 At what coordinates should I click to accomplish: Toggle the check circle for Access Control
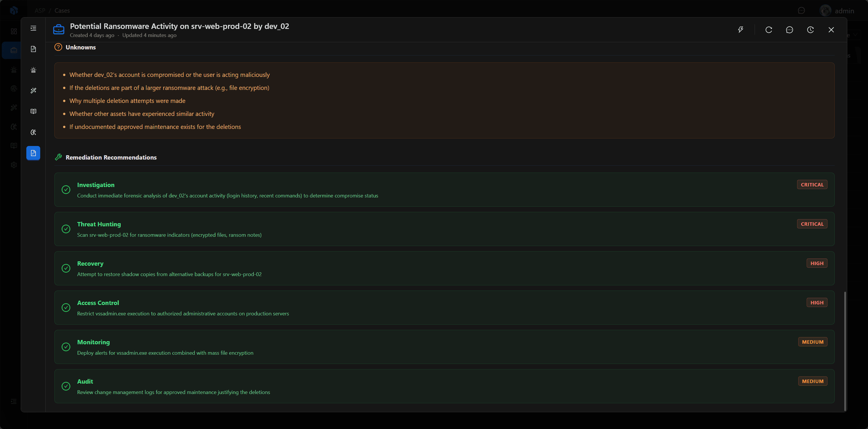point(66,308)
